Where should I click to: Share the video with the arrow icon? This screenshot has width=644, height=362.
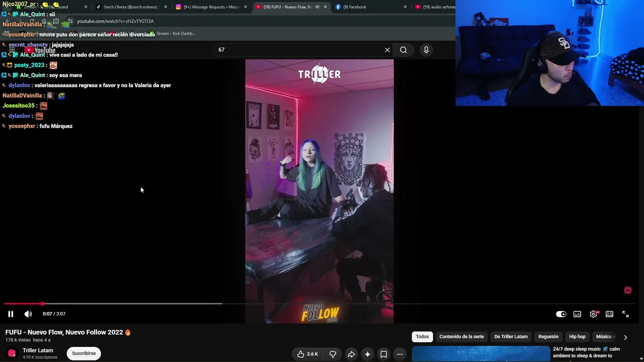(x=351, y=354)
